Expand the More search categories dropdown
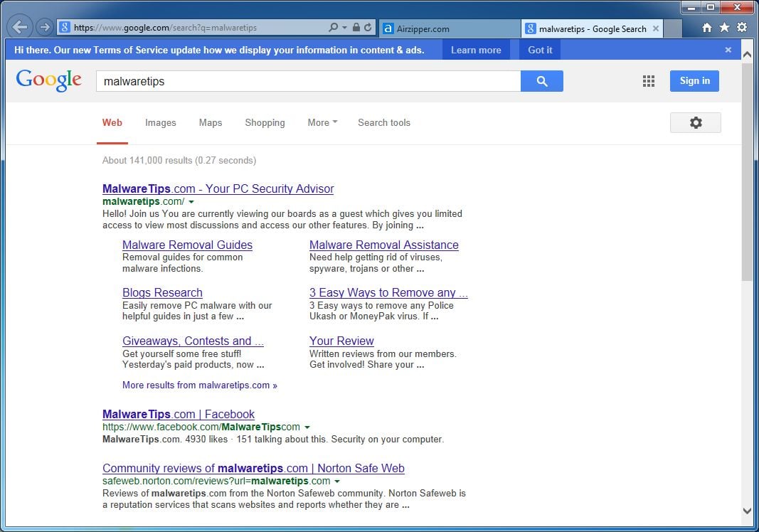The width and height of the screenshot is (759, 532). (322, 123)
